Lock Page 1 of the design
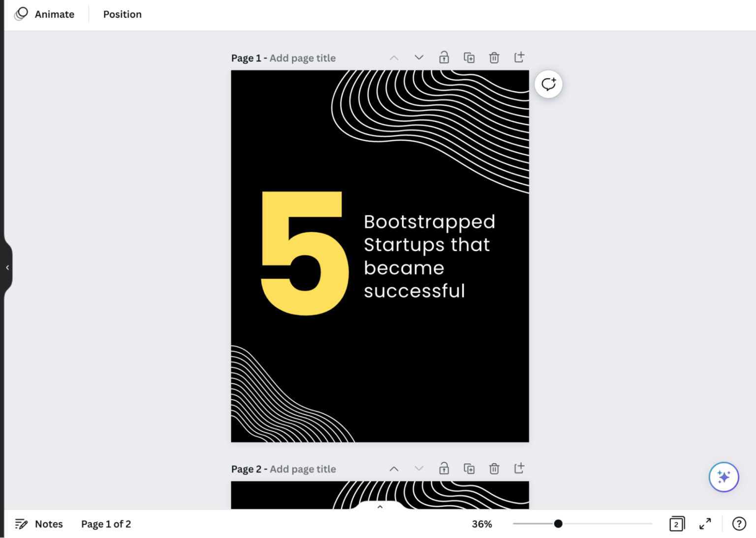Image resolution: width=756 pixels, height=538 pixels. 444,57
